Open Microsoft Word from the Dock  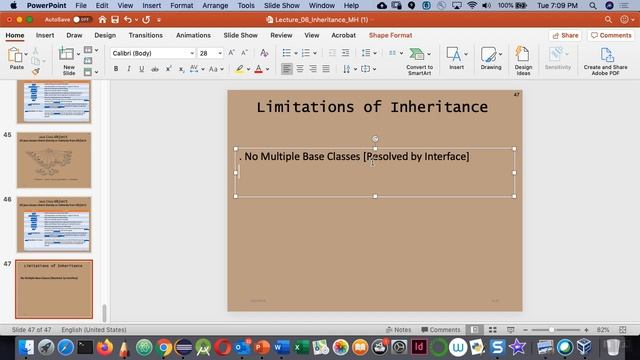click(282, 347)
